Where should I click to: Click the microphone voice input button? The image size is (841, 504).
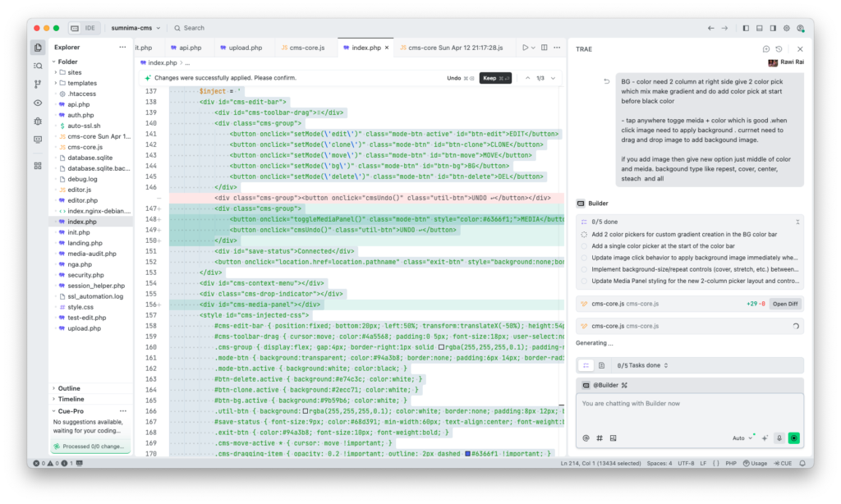(779, 438)
